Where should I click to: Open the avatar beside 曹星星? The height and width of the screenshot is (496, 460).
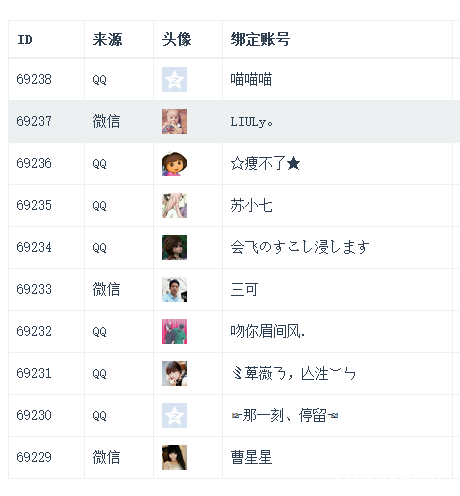[x=174, y=457]
